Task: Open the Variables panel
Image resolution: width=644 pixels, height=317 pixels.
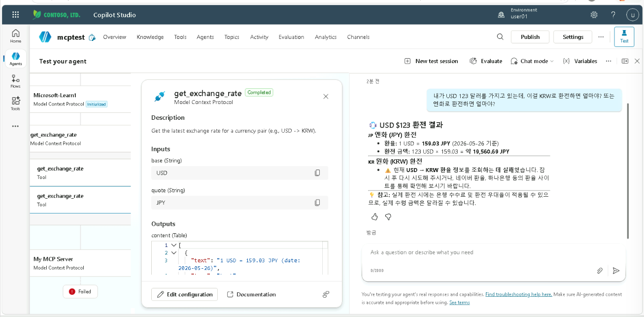Action: click(579, 61)
